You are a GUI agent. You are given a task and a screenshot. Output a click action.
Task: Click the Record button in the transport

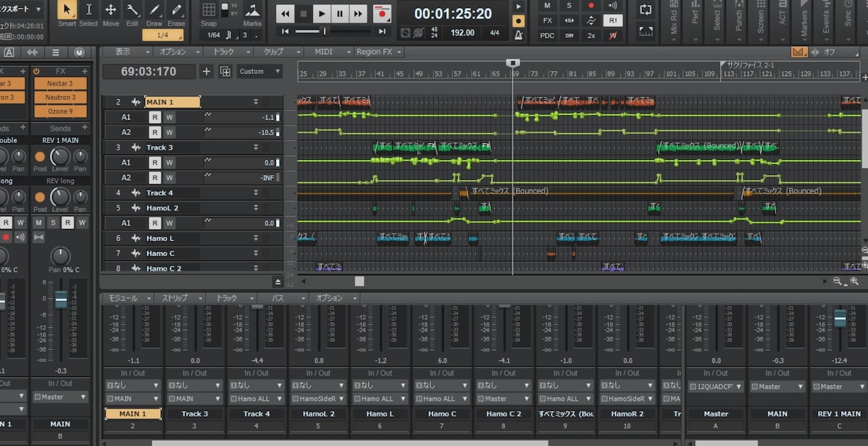pyautogui.click(x=383, y=13)
